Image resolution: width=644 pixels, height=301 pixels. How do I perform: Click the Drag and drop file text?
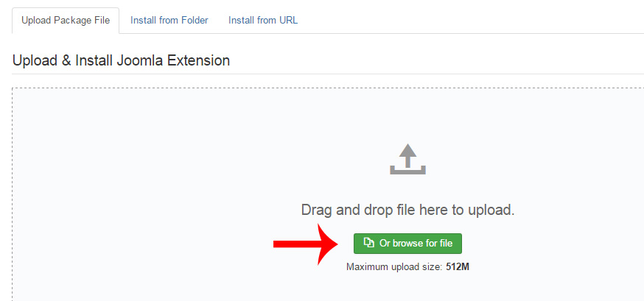[407, 210]
